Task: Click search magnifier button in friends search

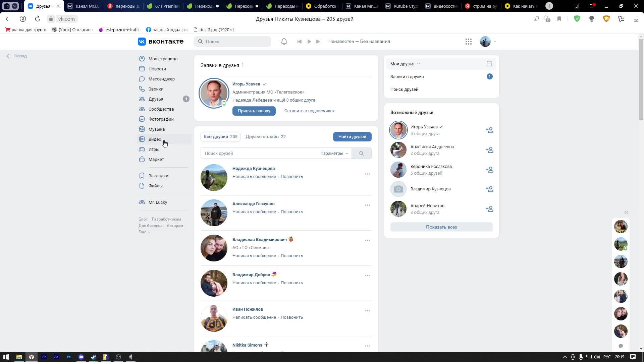Action: (361, 154)
